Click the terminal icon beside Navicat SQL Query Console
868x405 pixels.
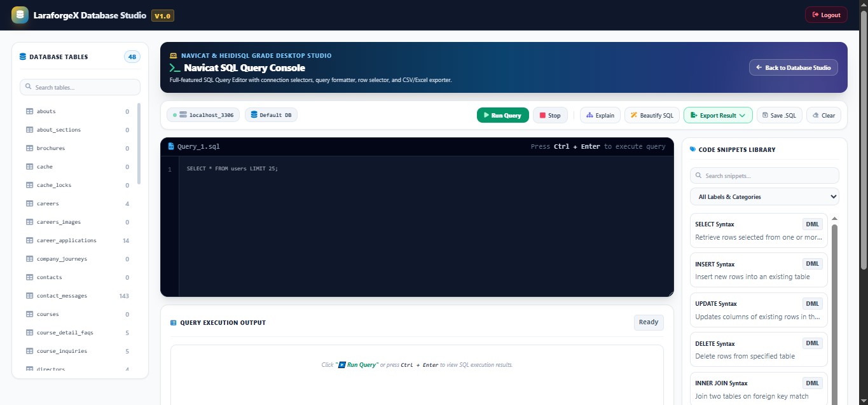tap(175, 67)
